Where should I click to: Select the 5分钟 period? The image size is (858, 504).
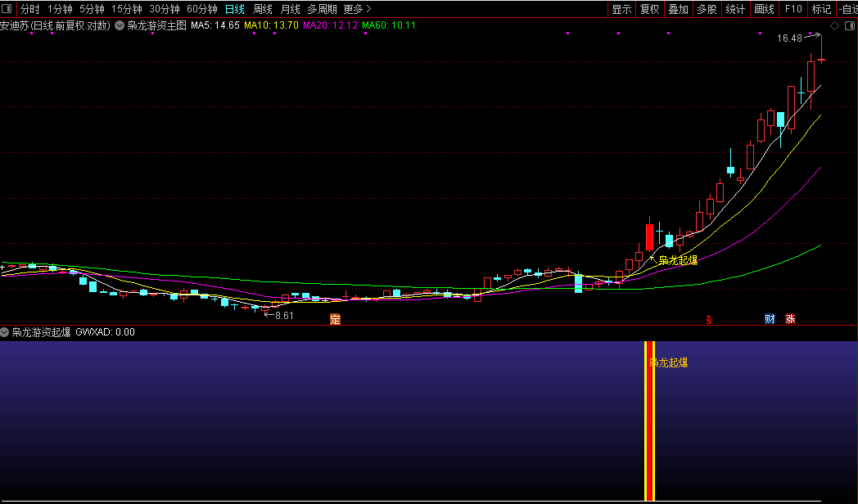coord(92,9)
